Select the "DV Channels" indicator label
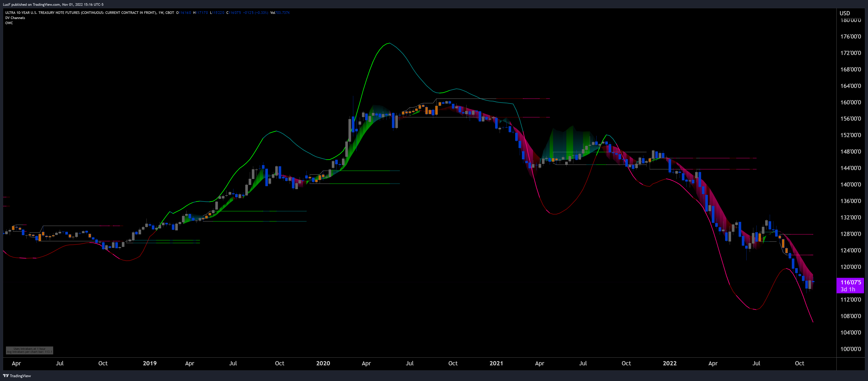 (x=15, y=18)
